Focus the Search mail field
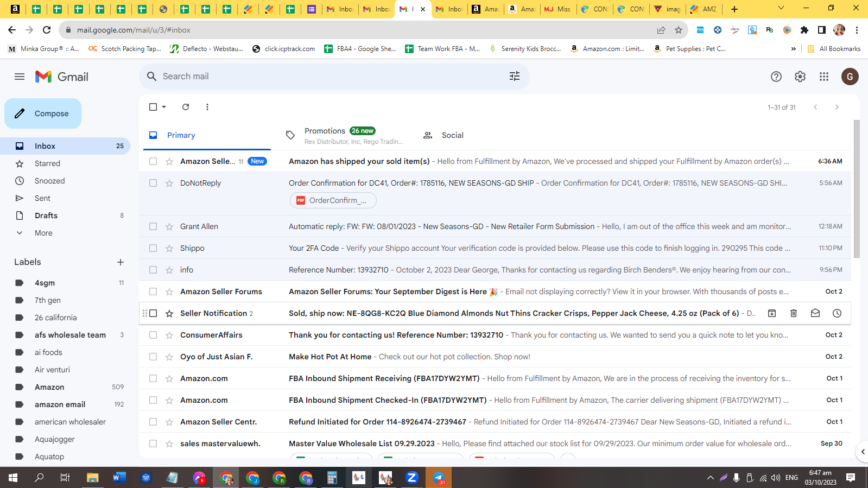Image resolution: width=868 pixels, height=488 pixels. [334, 77]
